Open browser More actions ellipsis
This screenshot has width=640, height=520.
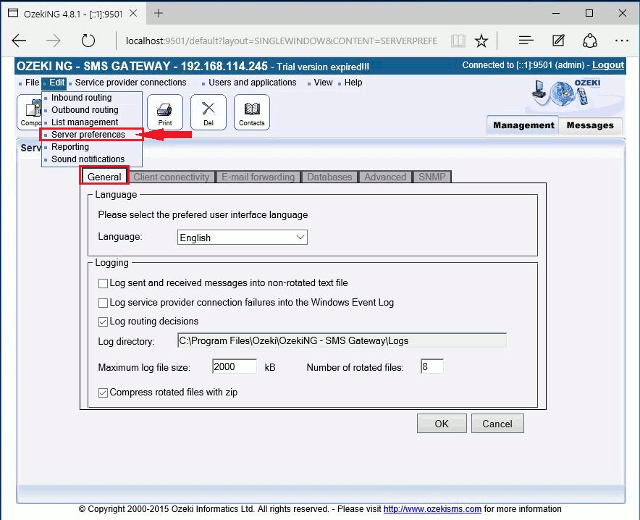coord(621,40)
